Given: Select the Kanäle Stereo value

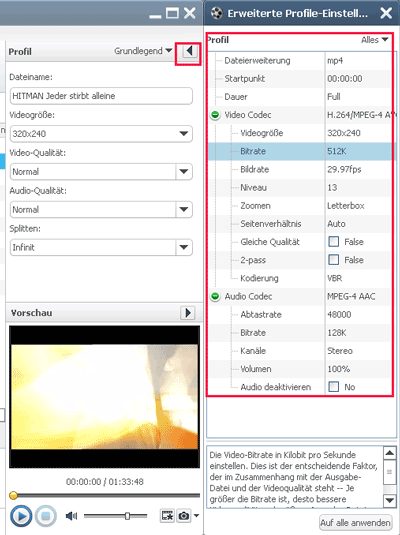Looking at the screenshot, I should [340, 350].
